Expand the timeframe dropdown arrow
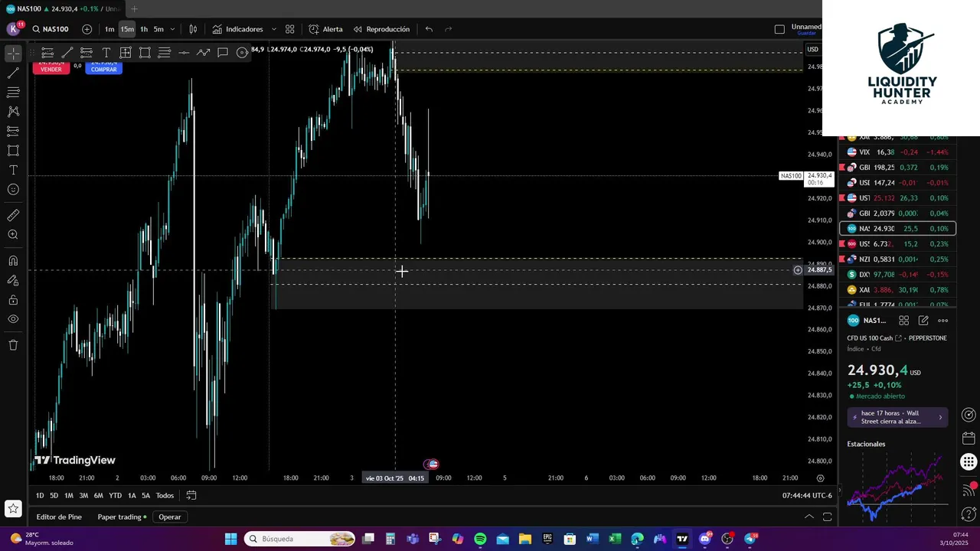 pyautogui.click(x=172, y=29)
